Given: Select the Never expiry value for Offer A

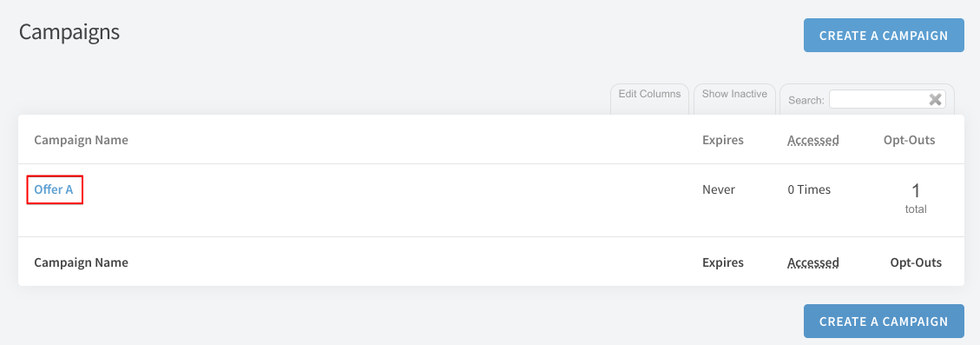Looking at the screenshot, I should pos(719,189).
